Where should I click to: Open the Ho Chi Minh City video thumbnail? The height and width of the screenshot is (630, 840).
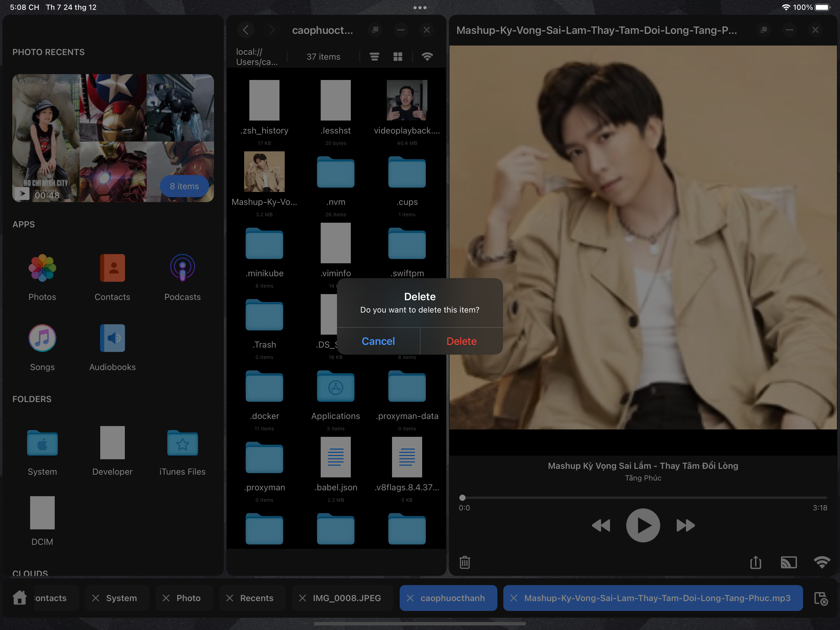click(46, 138)
